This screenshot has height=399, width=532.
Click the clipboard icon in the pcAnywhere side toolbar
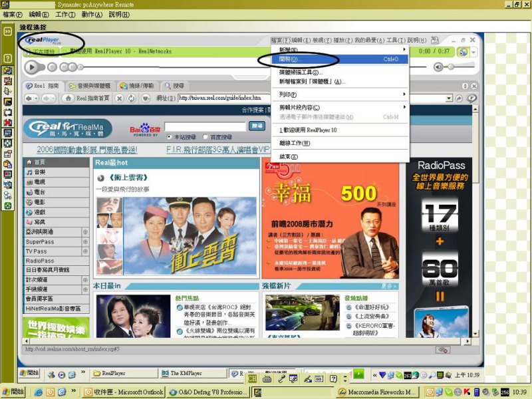(7, 164)
